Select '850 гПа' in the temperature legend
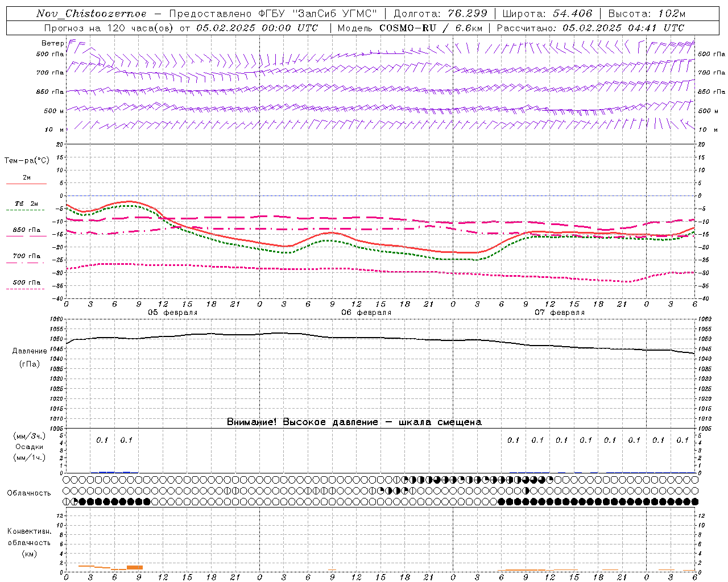Screen dimensions: 728x582 pos(27,230)
